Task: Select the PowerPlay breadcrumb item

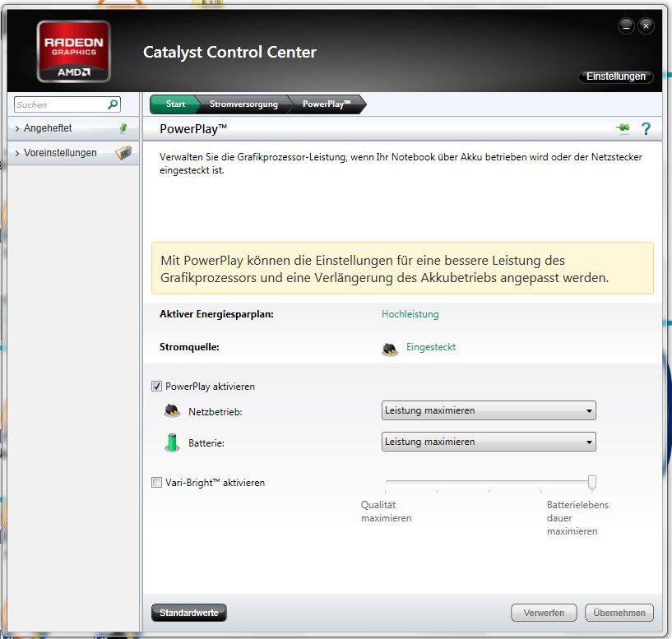Action: (327, 104)
